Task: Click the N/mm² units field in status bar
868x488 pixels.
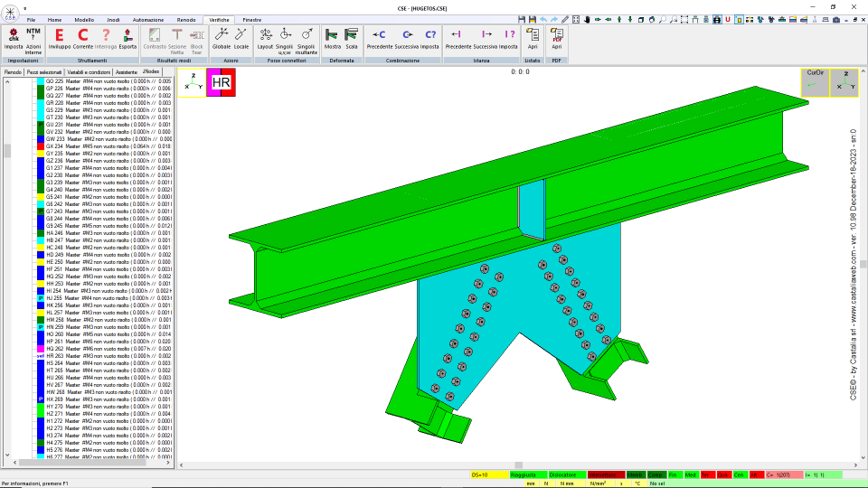Action: tap(598, 483)
